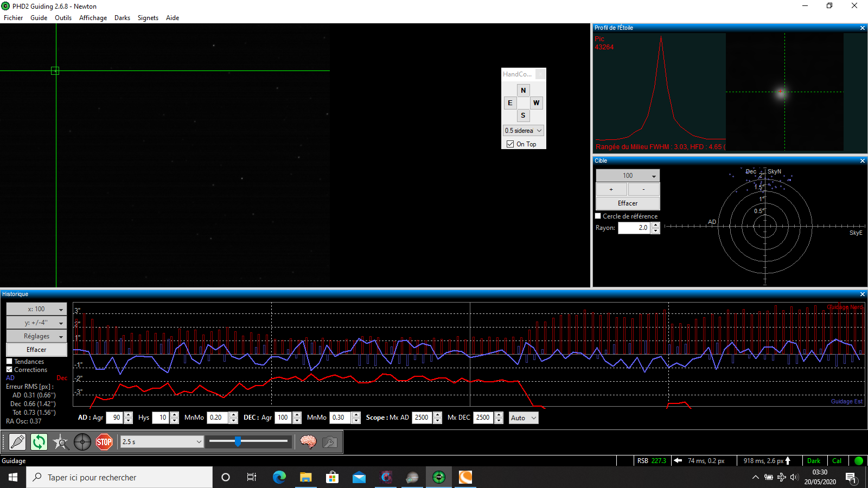Screen dimensions: 868x488
Task: Uncheck the Corrections checkbox
Action: click(x=9, y=370)
